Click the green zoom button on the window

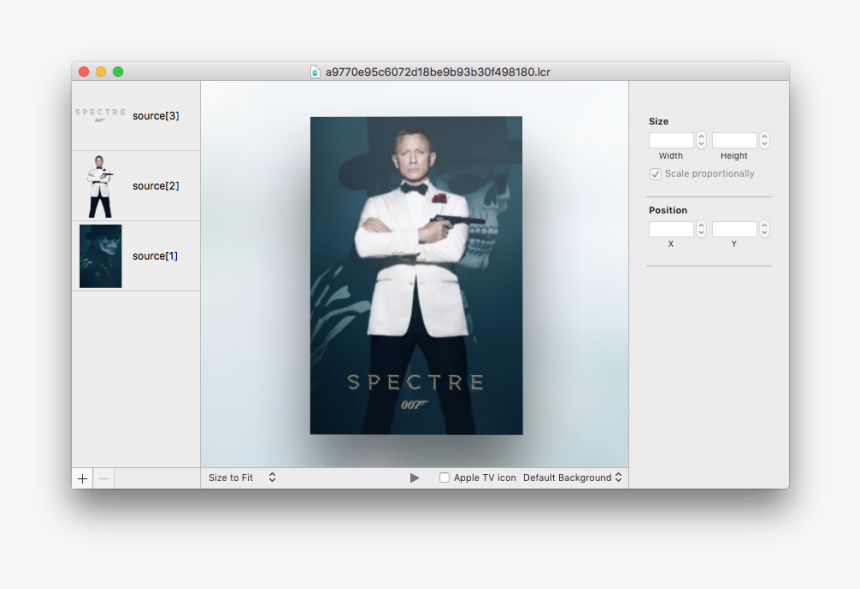click(119, 71)
